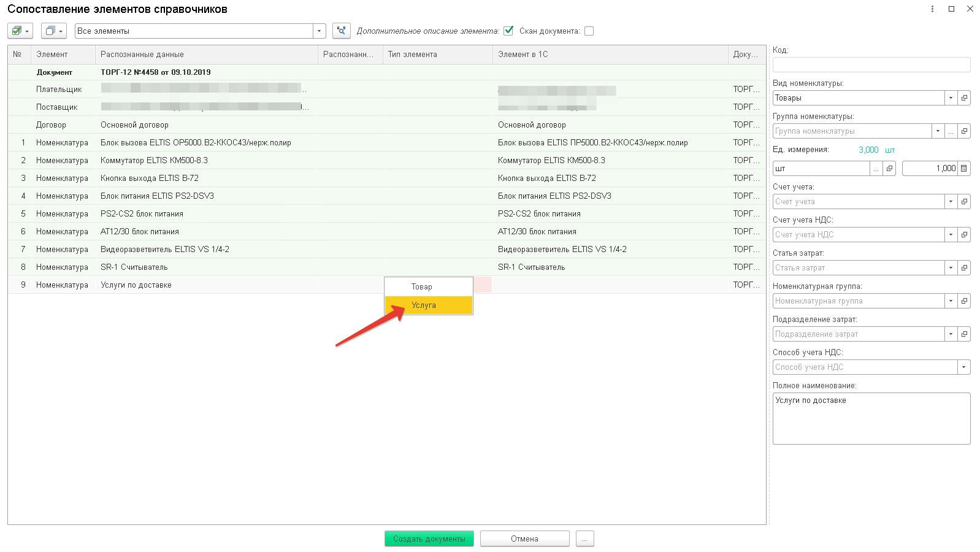Image resolution: width=980 pixels, height=552 pixels.
Task: Choose Услуга in the type popup
Action: (x=429, y=305)
